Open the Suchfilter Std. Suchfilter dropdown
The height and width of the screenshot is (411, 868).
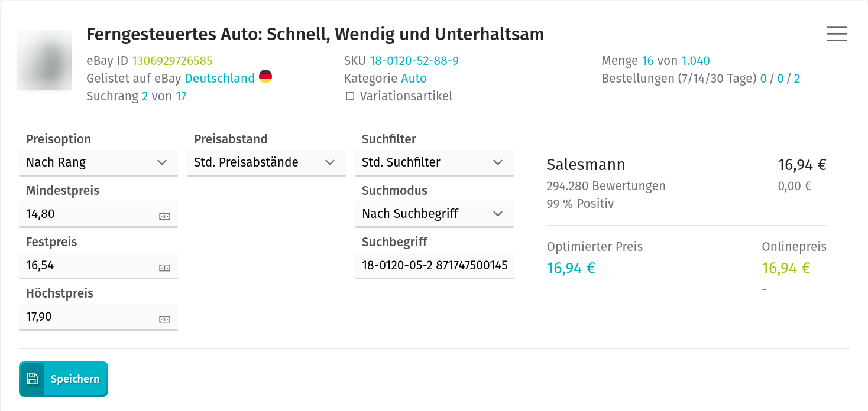434,163
